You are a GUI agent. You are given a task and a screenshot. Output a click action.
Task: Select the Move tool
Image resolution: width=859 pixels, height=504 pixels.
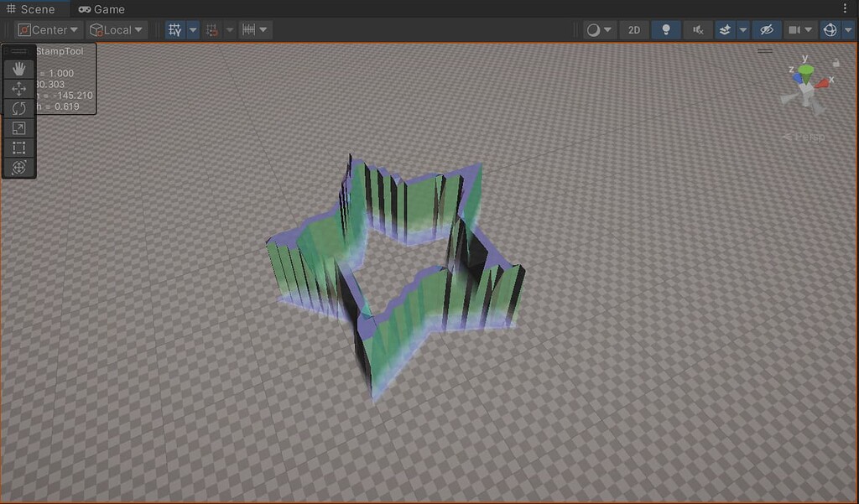click(18, 88)
